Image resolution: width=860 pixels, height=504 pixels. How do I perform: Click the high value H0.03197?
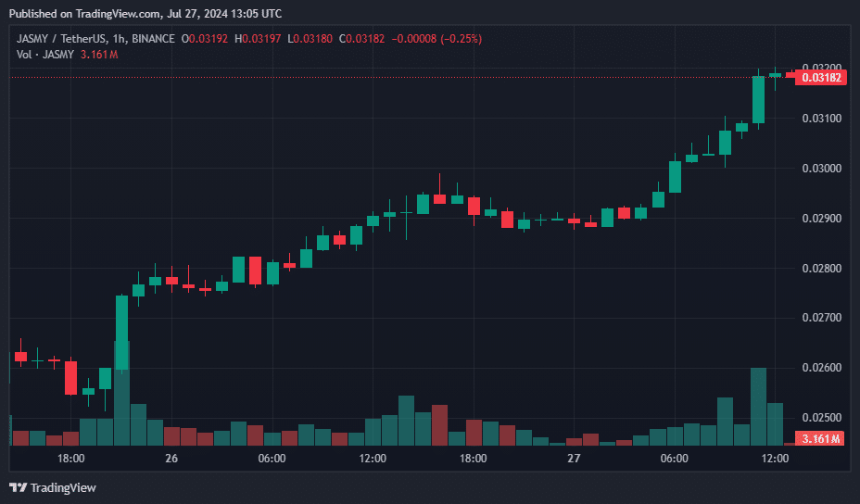258,39
